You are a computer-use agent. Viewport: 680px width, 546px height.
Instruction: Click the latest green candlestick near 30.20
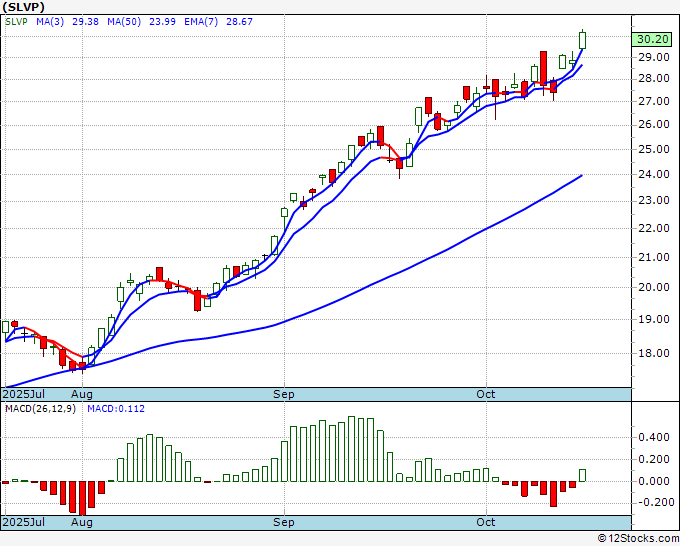click(x=582, y=40)
